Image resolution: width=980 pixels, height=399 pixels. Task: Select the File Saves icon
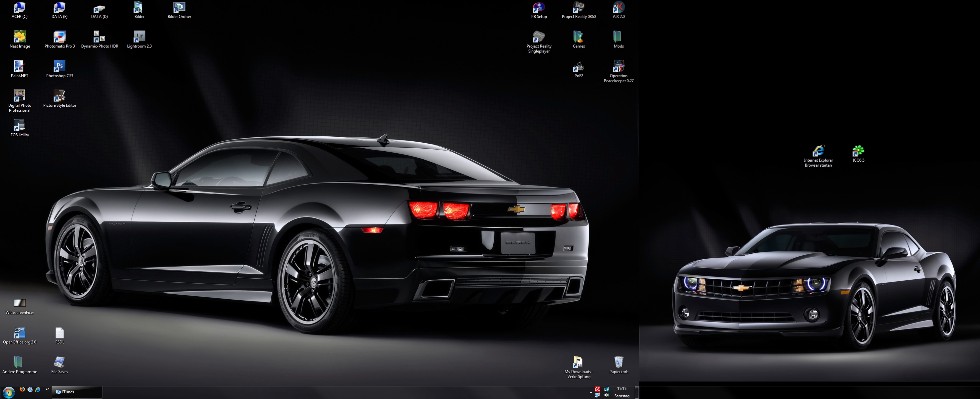[x=59, y=365]
